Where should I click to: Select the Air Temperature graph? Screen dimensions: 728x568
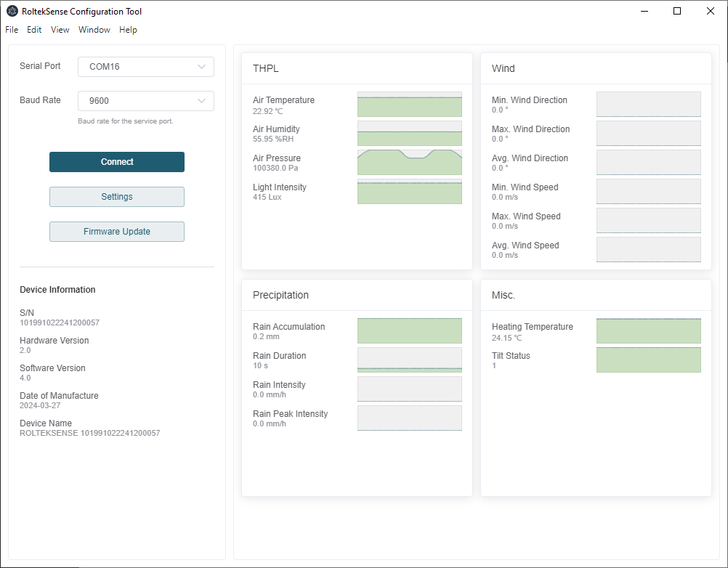pos(410,105)
